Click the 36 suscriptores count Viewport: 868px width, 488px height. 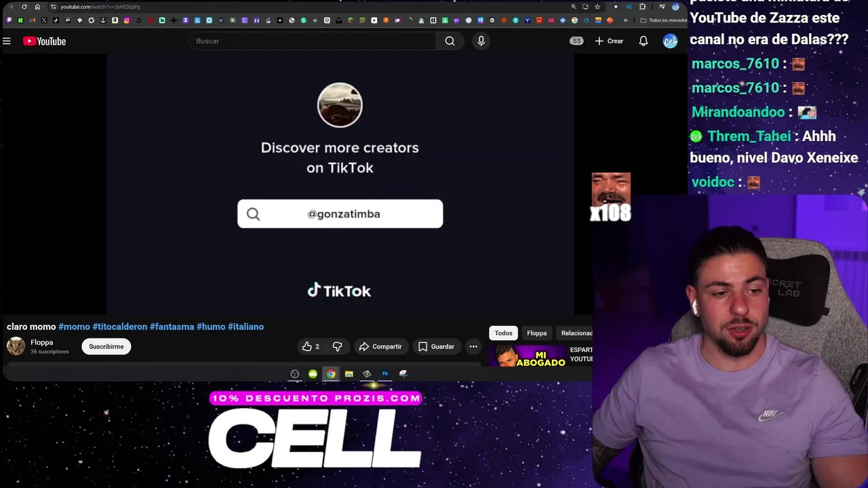50,352
